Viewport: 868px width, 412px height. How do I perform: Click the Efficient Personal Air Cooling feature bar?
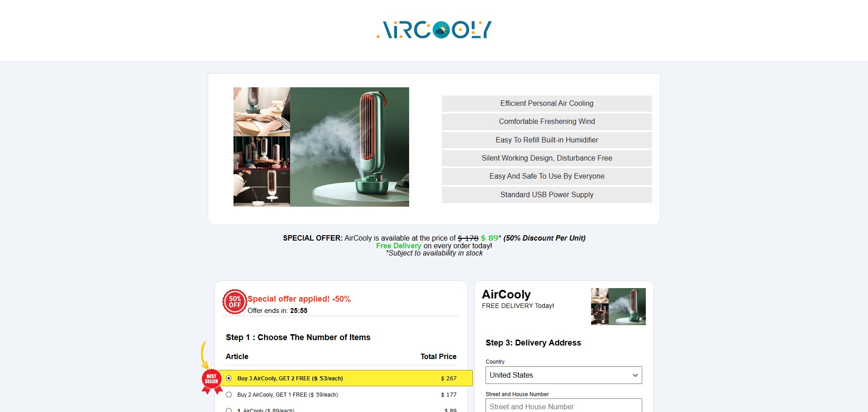547,104
